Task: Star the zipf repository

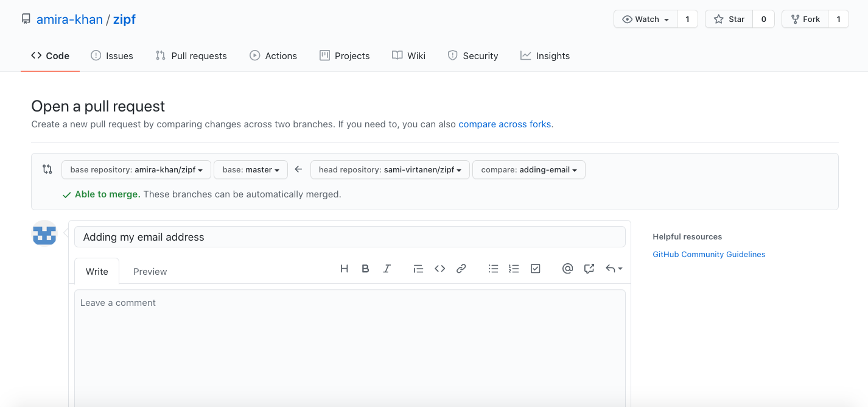Action: 729,19
